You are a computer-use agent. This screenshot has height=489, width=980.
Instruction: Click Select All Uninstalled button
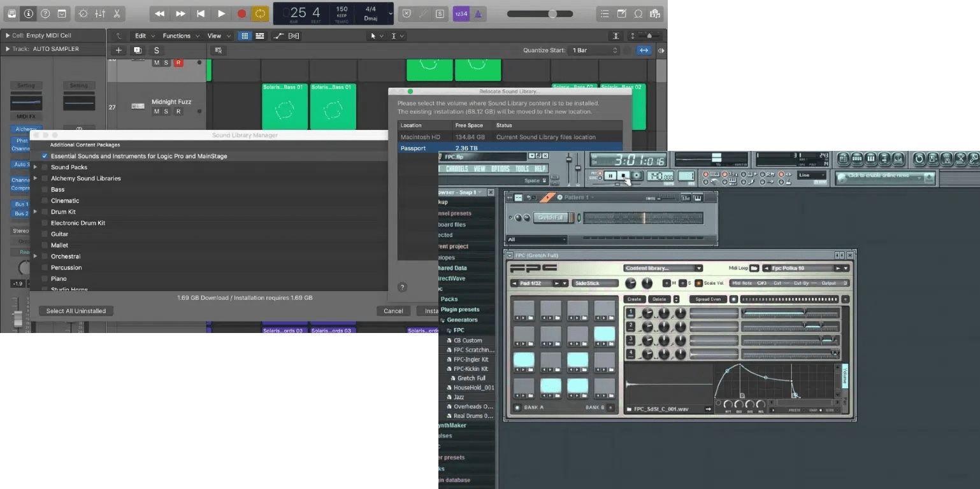(x=75, y=311)
